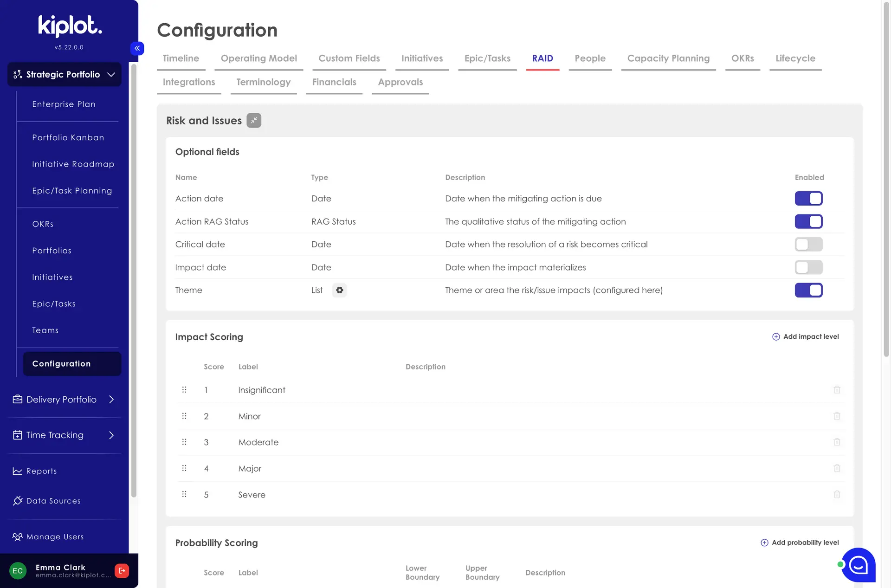Select Teams in the sidebar
The height and width of the screenshot is (588, 891).
(x=45, y=330)
